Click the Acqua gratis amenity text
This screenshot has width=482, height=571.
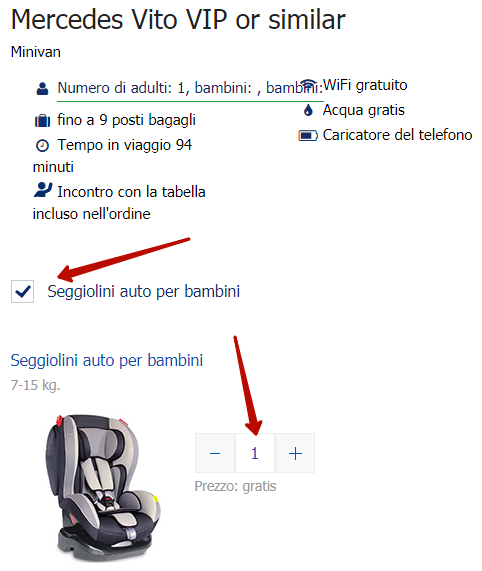tap(364, 110)
